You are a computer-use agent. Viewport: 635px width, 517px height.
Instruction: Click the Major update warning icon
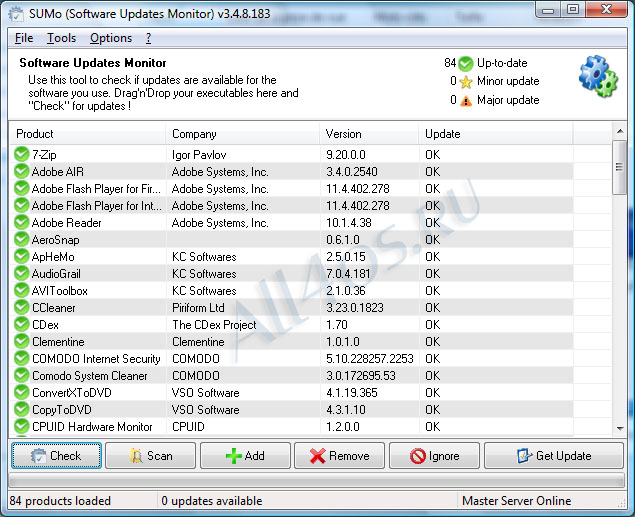point(466,100)
